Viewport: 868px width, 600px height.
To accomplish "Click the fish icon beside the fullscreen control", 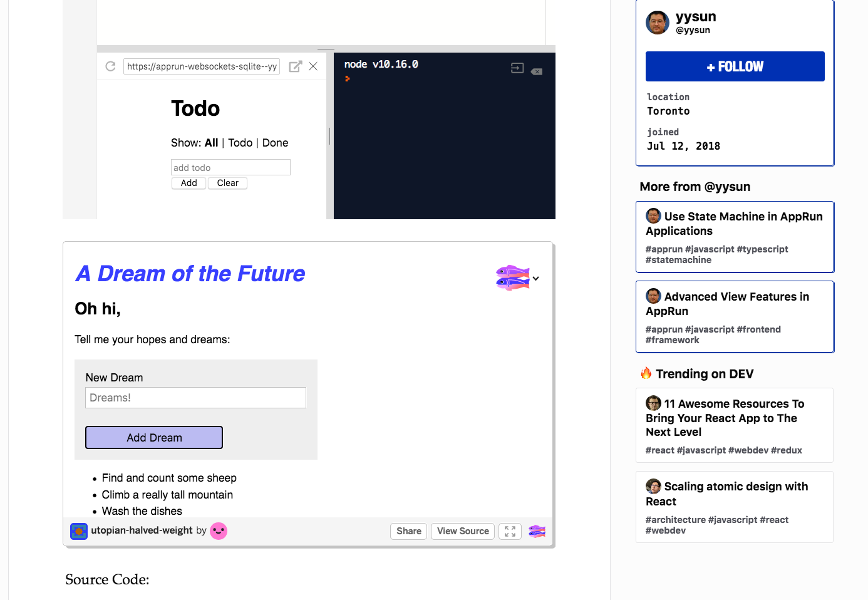I will click(x=537, y=531).
